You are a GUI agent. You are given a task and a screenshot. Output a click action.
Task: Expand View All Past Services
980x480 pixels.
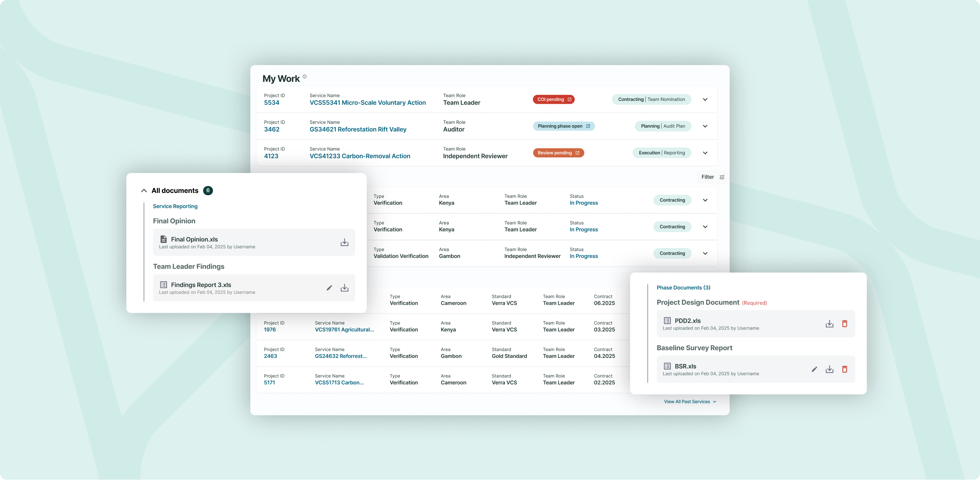point(690,402)
